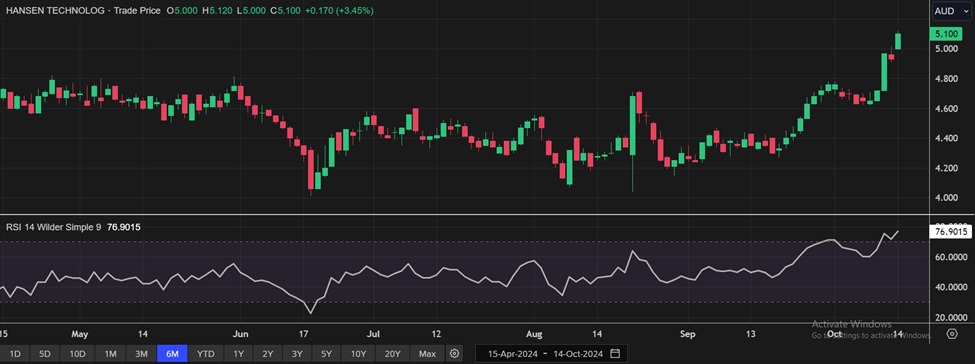Show maximum history with Max button
975x364 pixels.
tap(427, 354)
